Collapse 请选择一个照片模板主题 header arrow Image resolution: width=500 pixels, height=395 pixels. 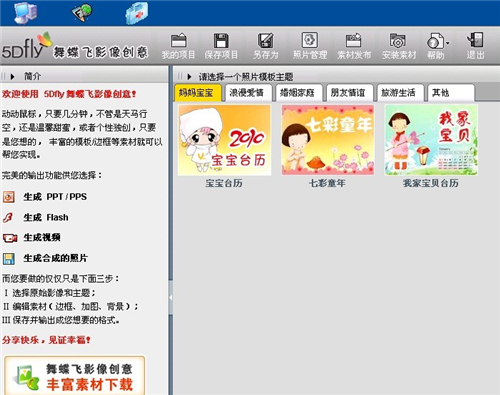(x=189, y=77)
